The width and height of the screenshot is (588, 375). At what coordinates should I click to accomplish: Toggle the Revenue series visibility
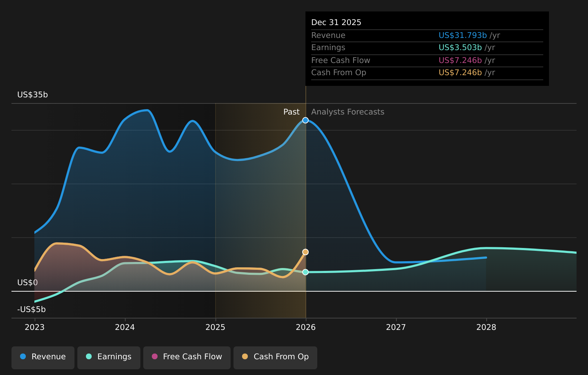[43, 357]
